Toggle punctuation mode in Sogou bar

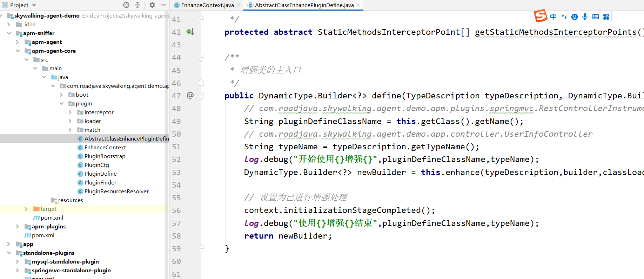tap(564, 17)
